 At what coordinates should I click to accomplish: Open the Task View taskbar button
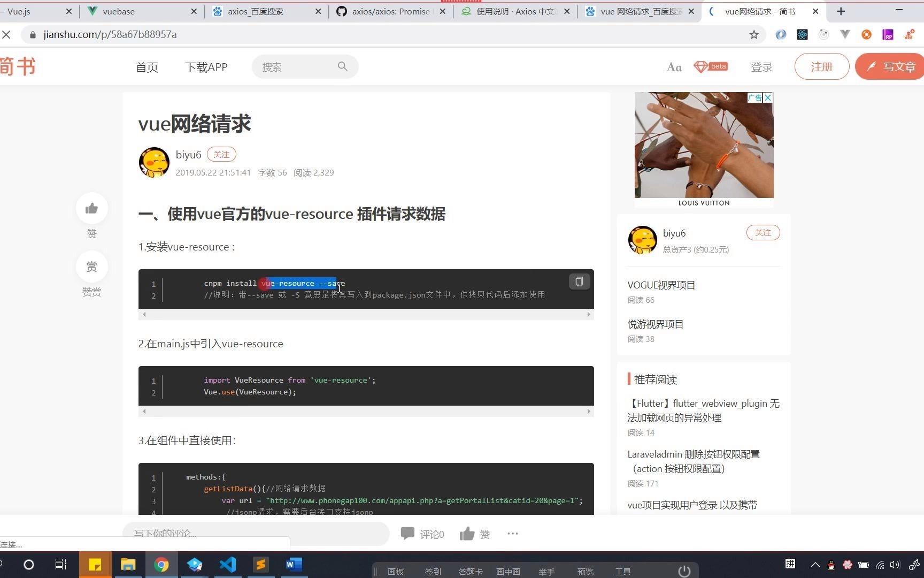pos(61,565)
